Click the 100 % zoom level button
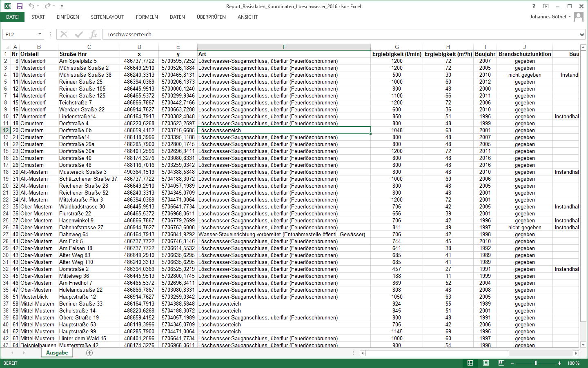Viewport: 588px width, 368px height. coord(573,363)
